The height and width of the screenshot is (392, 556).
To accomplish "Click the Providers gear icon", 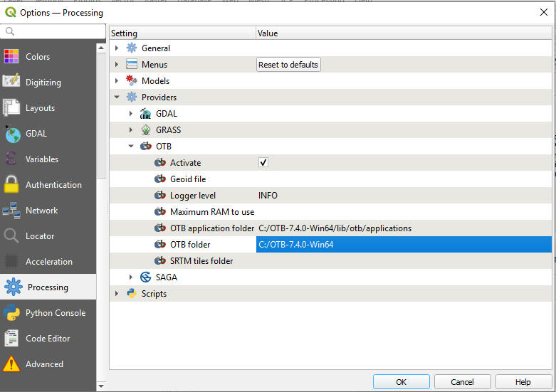I will pyautogui.click(x=132, y=97).
